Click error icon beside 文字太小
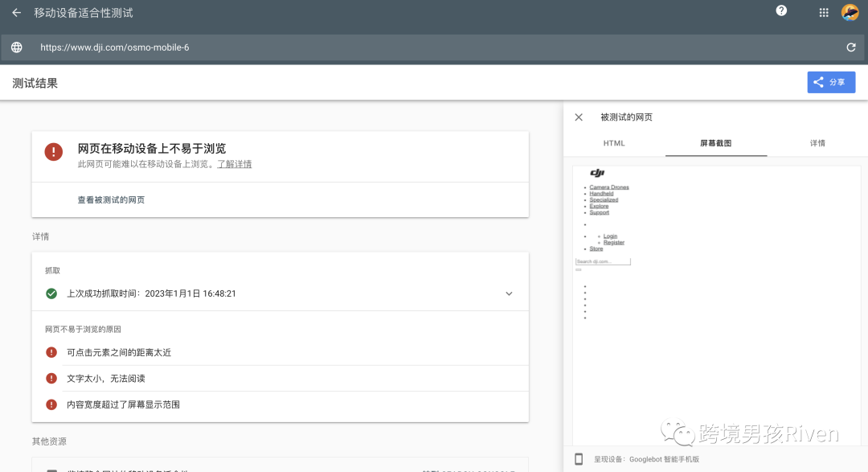 pyautogui.click(x=51, y=379)
